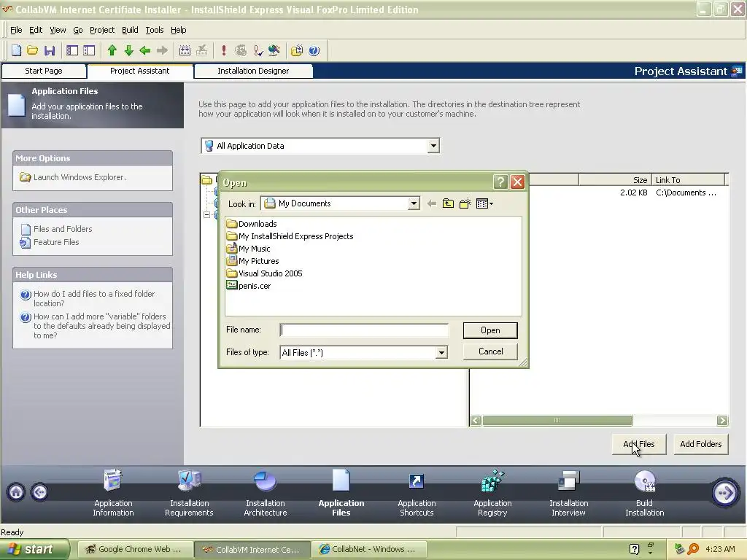
Task: Click the Installation Interview step icon
Action: (x=568, y=481)
